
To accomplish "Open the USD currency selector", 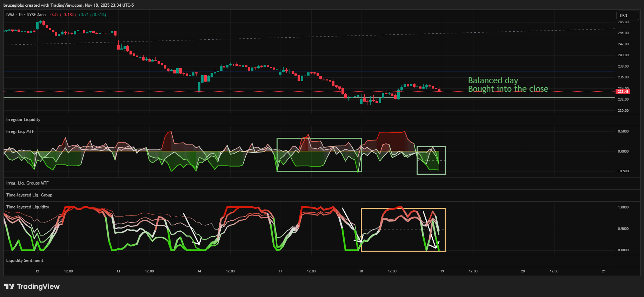I will pyautogui.click(x=628, y=16).
